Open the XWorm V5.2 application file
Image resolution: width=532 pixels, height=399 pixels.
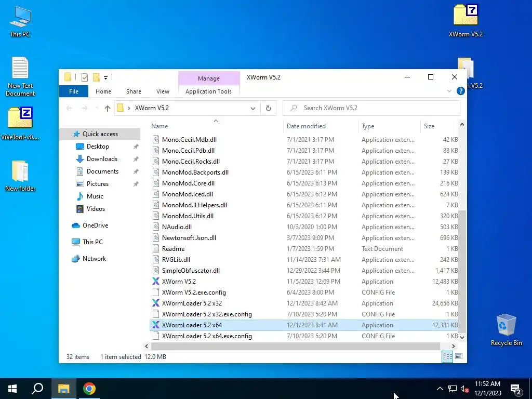(x=179, y=281)
